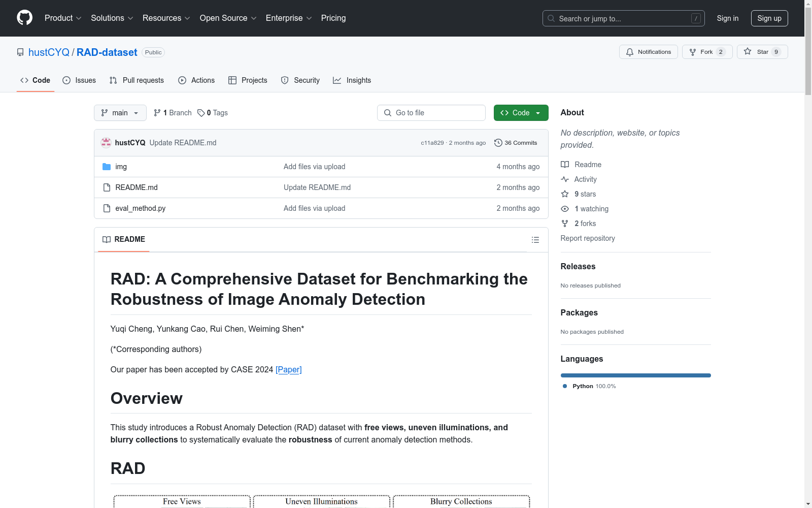Image resolution: width=812 pixels, height=508 pixels.
Task: Click Sign in
Action: tap(727, 18)
